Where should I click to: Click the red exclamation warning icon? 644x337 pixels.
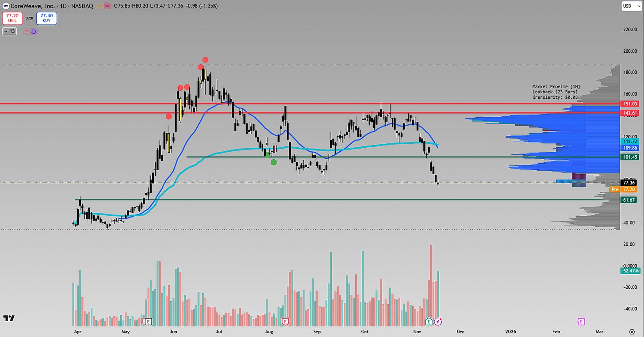click(x=27, y=31)
